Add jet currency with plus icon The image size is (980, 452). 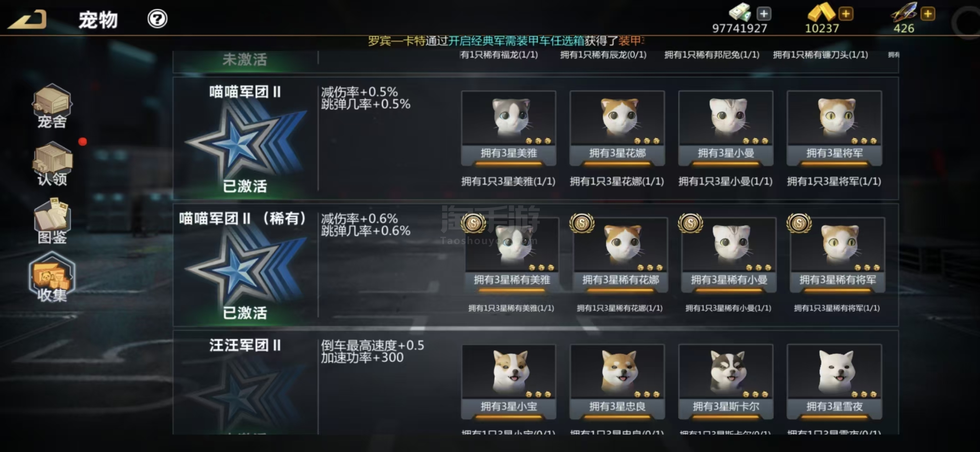click(928, 14)
